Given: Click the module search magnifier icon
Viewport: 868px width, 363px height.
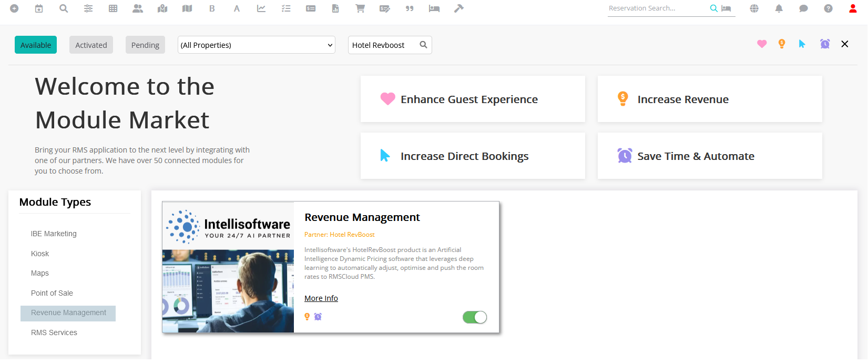Looking at the screenshot, I should (x=423, y=45).
